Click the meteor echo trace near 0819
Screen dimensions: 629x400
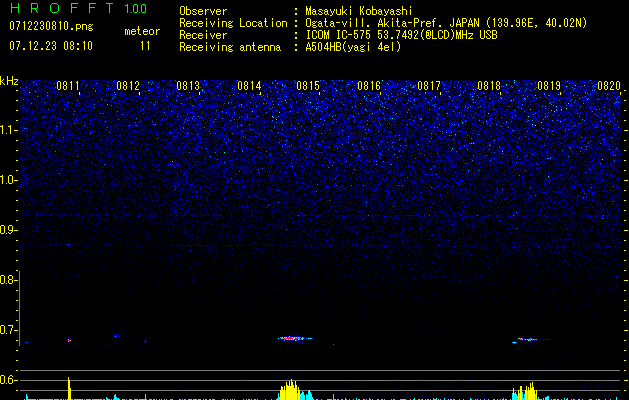point(529,340)
